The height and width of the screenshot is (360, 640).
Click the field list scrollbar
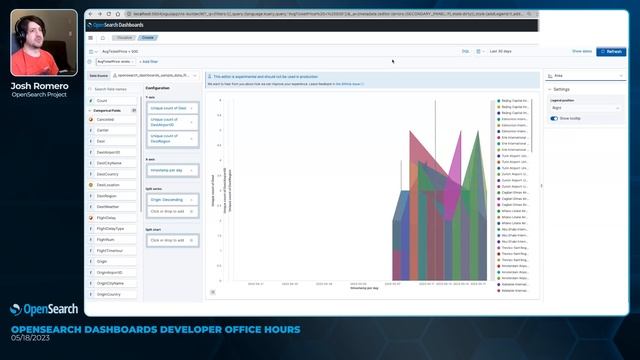pos(140,154)
